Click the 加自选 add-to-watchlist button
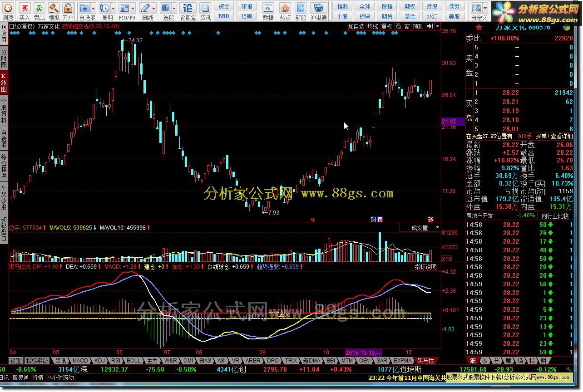 (x=356, y=27)
